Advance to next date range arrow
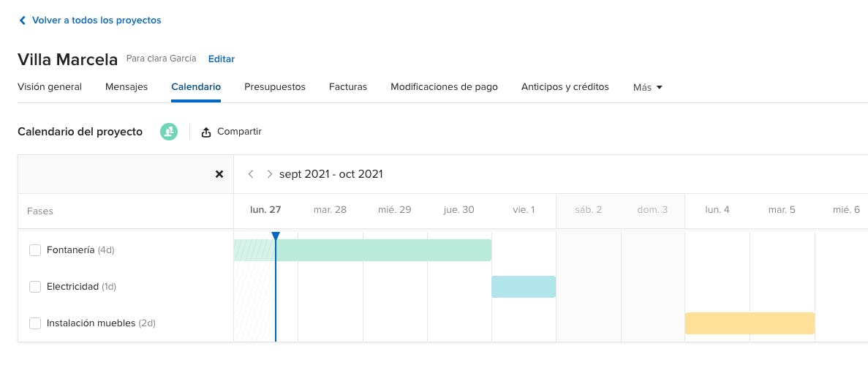868x387 pixels. [270, 174]
